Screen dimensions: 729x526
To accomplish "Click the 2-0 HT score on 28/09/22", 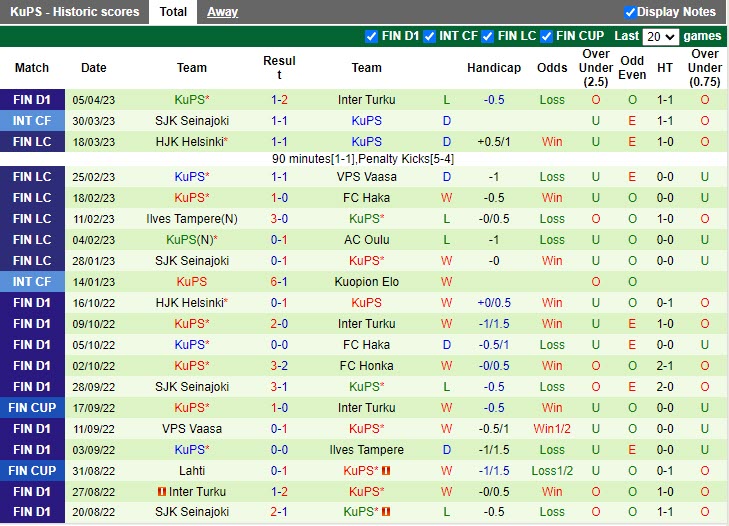I will (x=665, y=387).
